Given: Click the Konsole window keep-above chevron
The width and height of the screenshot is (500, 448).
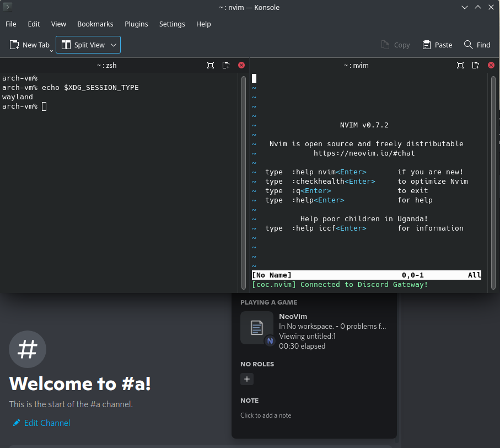Looking at the screenshot, I should point(478,7).
